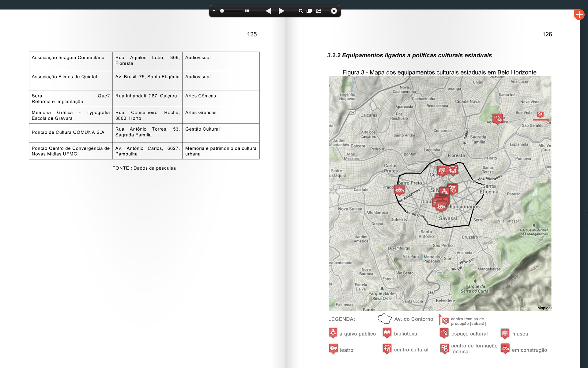Click the museu marker near Centro on map
588x368 pixels.
pos(442,171)
